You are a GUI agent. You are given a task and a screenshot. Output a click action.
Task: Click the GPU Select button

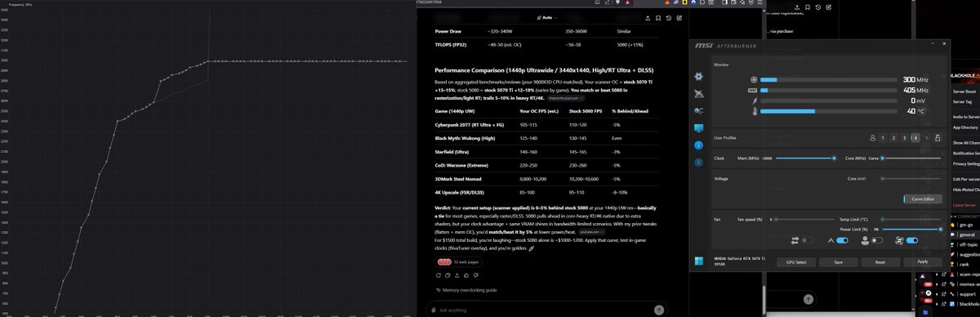(x=796, y=262)
